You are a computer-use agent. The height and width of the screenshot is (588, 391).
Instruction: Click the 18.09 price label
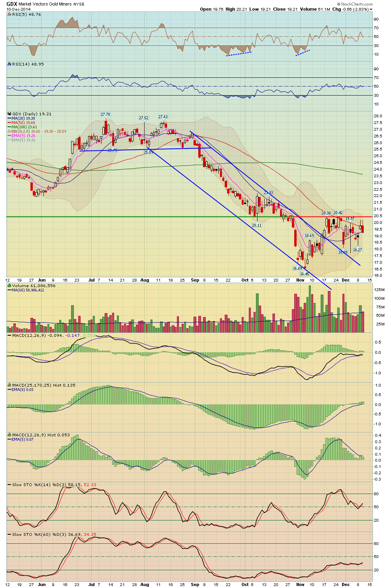coord(342,252)
